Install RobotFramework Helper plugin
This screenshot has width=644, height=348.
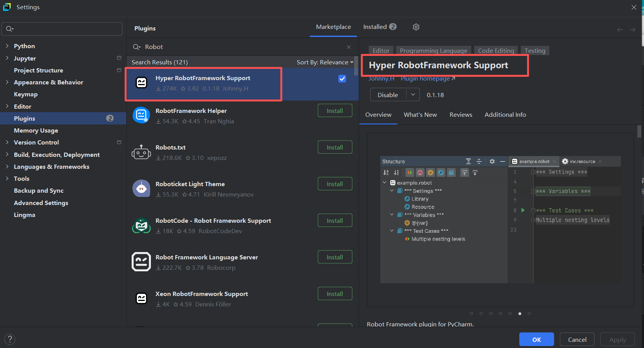(x=335, y=111)
